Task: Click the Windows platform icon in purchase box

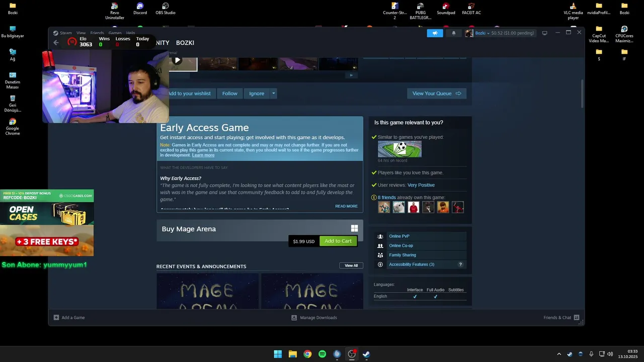Action: [x=354, y=228]
